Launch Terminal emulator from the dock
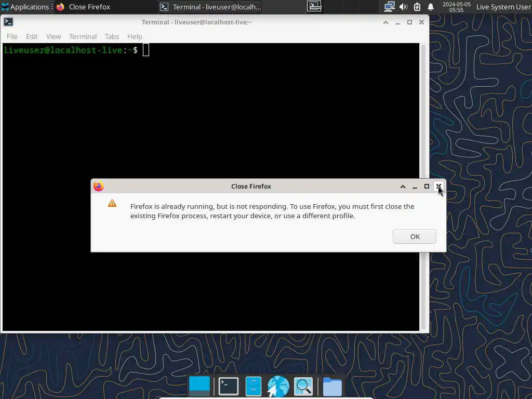The height and width of the screenshot is (399, 532). tap(229, 386)
